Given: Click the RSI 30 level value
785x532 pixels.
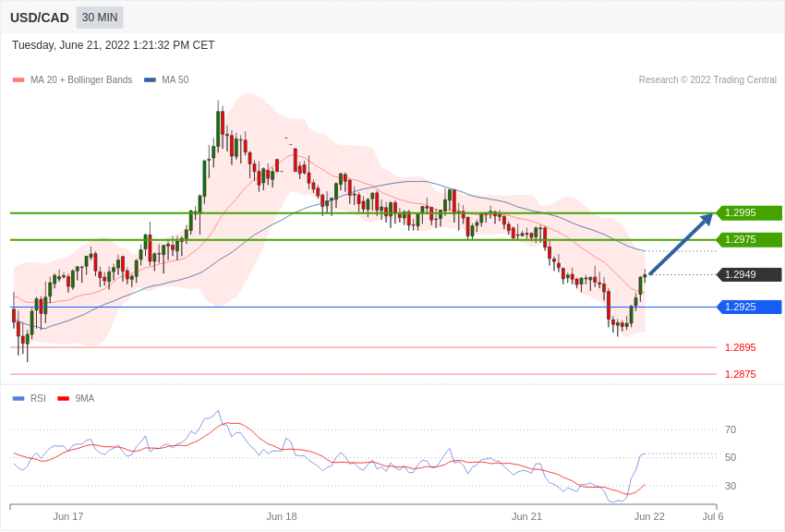Looking at the screenshot, I should (731, 486).
